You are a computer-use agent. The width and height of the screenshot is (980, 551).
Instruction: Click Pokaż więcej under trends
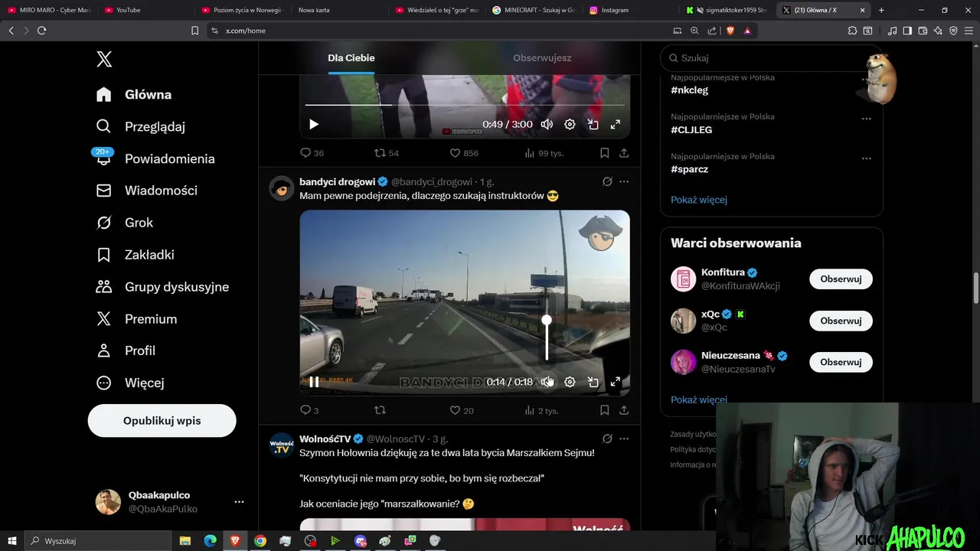pyautogui.click(x=699, y=200)
